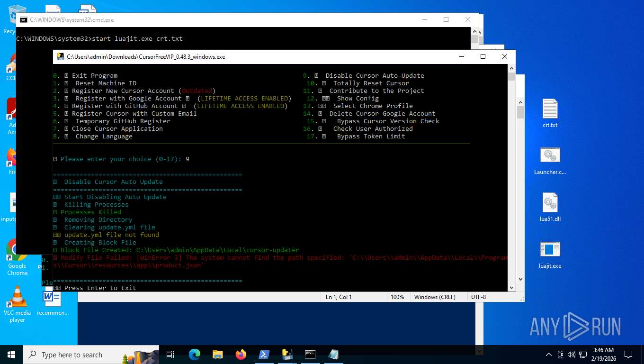Click 'Check User Authorized' line
644x364 pixels.
point(358,129)
